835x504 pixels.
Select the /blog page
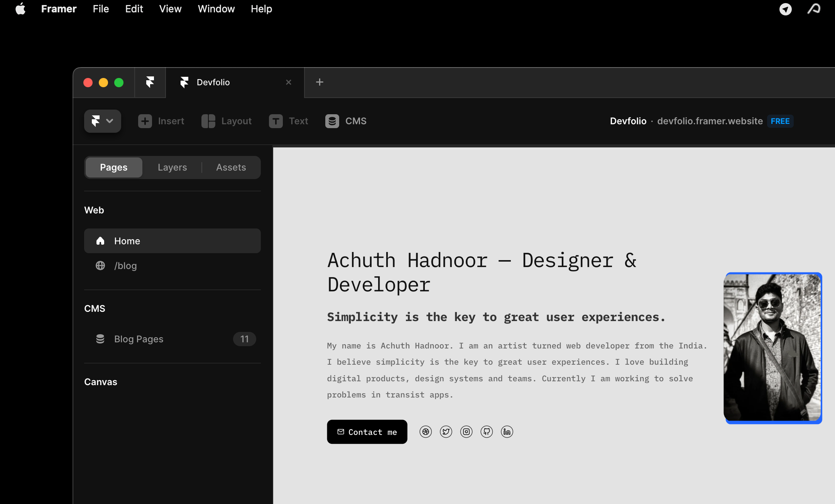pos(125,266)
